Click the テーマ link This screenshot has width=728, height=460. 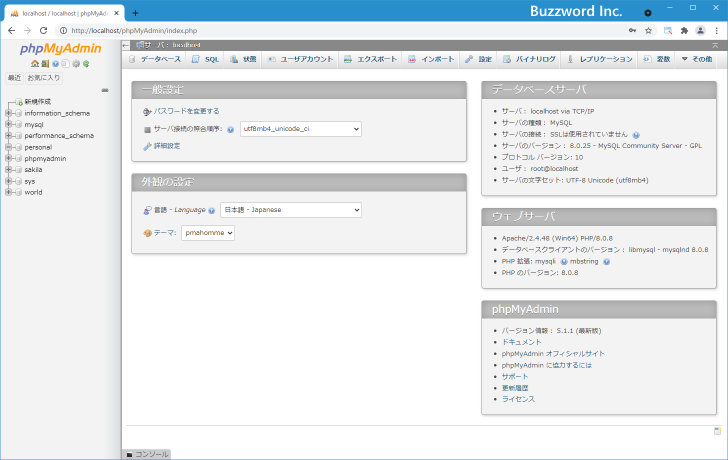pyautogui.click(x=163, y=233)
